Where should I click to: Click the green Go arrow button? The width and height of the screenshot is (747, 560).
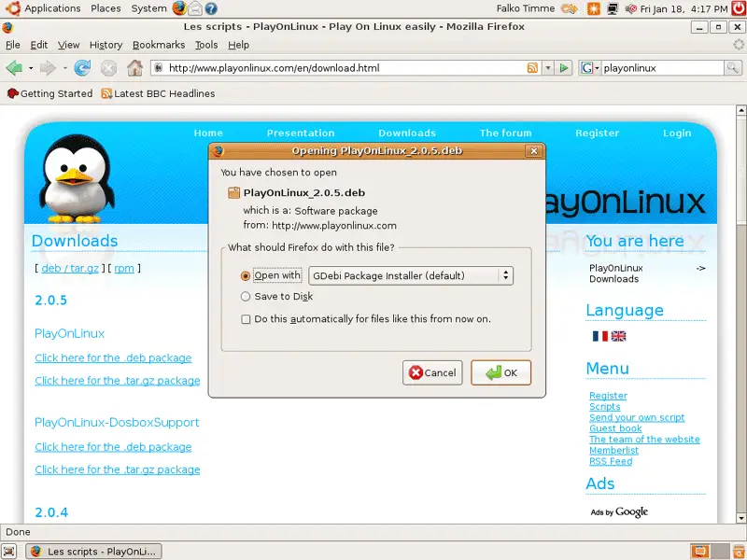pyautogui.click(x=564, y=68)
